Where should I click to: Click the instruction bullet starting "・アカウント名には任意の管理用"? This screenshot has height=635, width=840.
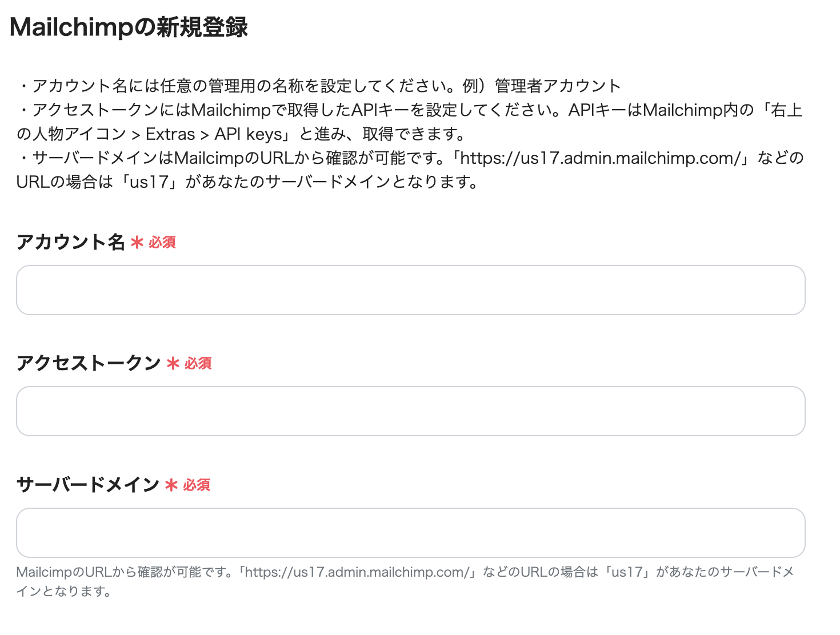click(x=319, y=86)
